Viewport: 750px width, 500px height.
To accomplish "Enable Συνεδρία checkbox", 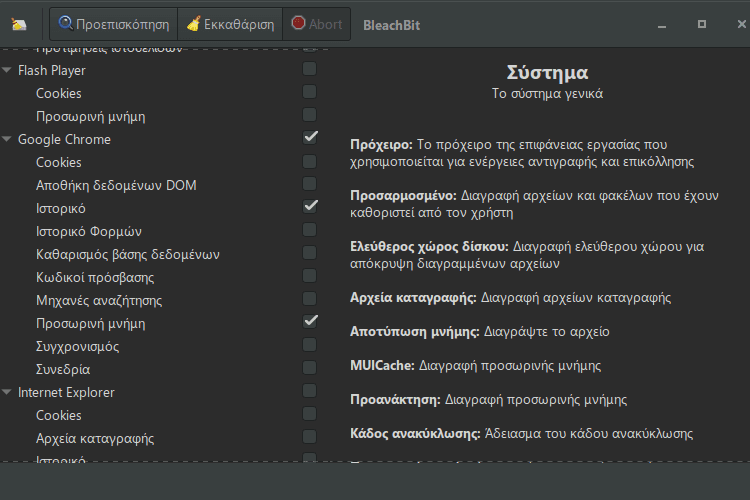I will 309,367.
